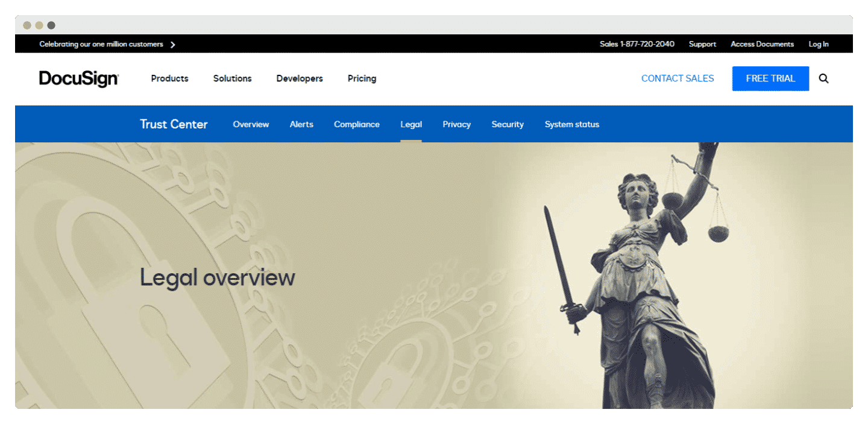Switch to the Compliance tab

[357, 124]
